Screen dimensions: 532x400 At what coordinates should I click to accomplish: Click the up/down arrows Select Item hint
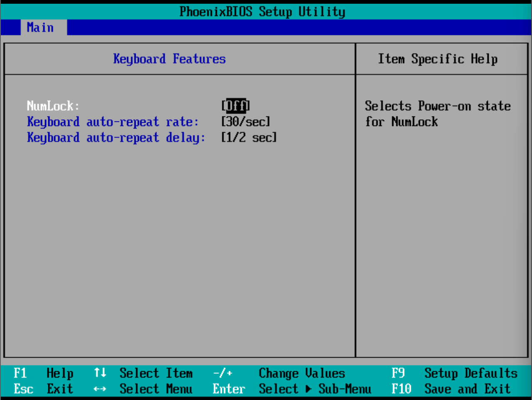pyautogui.click(x=143, y=373)
